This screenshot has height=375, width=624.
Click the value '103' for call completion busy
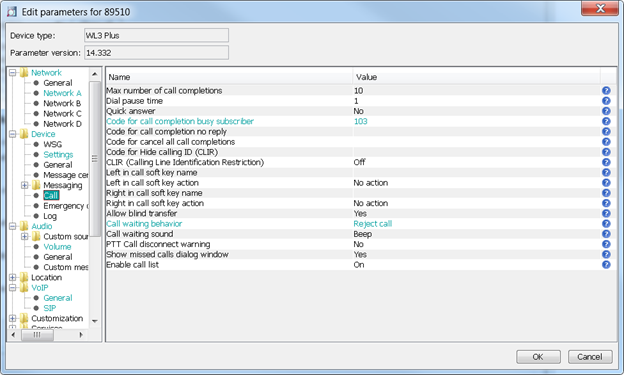[361, 121]
